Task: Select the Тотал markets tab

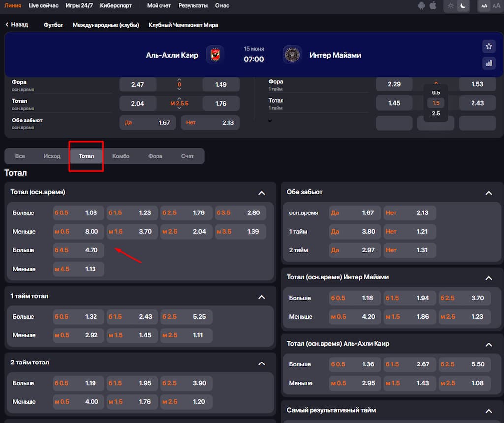Action: tap(86, 156)
